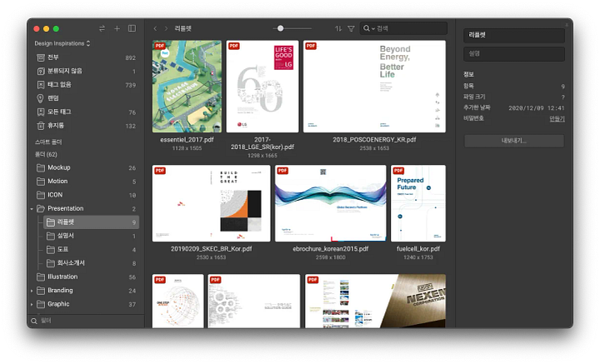600x364 pixels.
Task: Select 20190209_SKEC_BR_Kor.pdf thumbnail
Action: [x=211, y=203]
